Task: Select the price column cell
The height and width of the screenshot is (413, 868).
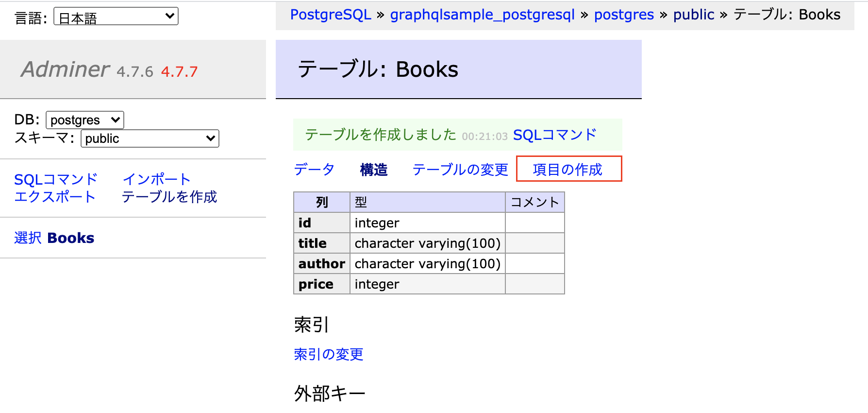Action: point(322,284)
